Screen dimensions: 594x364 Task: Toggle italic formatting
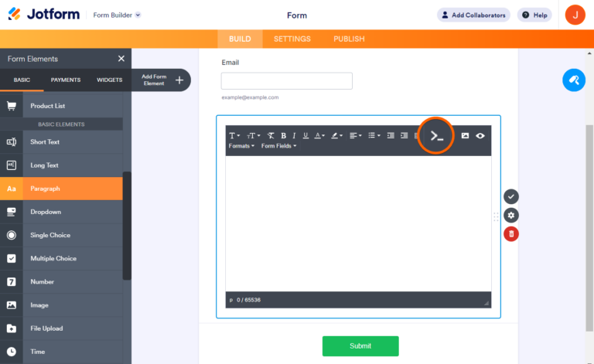294,135
